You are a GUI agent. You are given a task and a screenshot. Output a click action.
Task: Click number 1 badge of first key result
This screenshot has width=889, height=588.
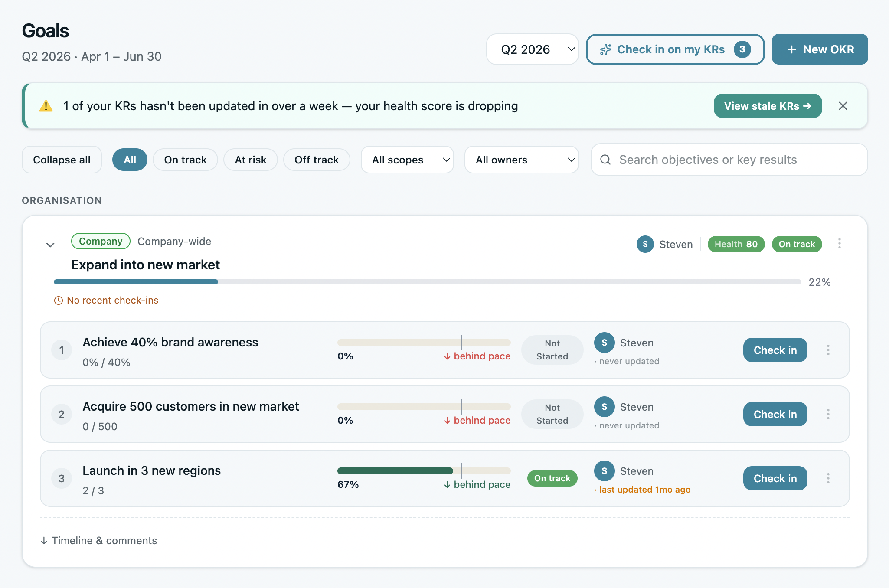(x=62, y=350)
